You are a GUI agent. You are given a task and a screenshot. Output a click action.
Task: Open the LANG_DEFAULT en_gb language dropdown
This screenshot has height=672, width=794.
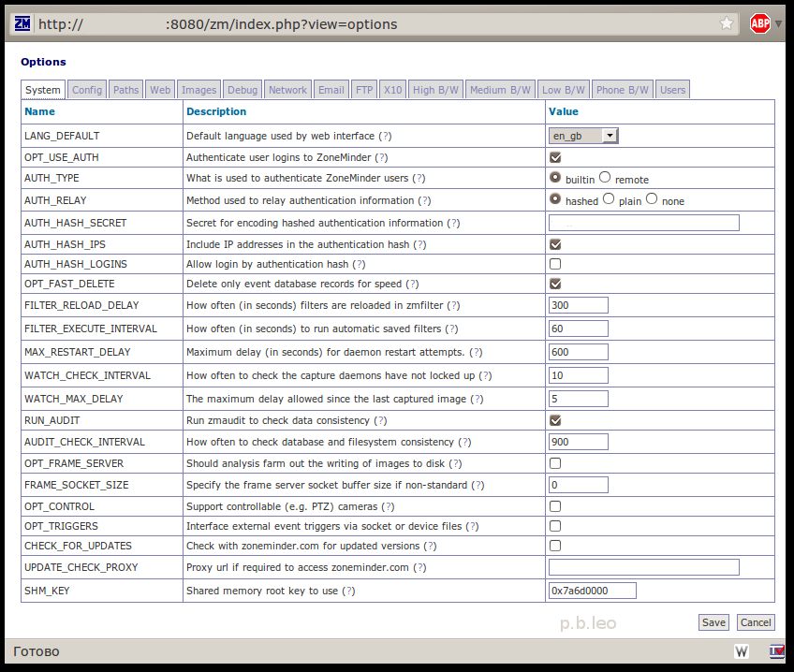tap(583, 136)
